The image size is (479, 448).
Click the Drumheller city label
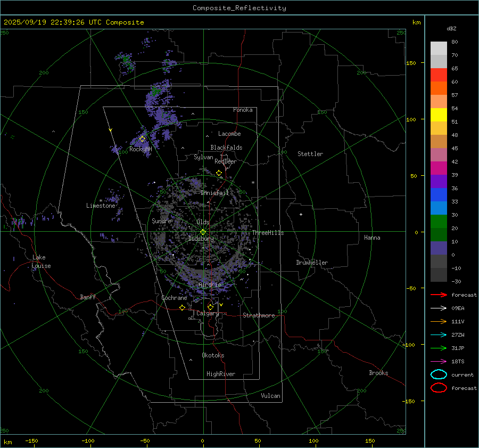pyautogui.click(x=312, y=263)
